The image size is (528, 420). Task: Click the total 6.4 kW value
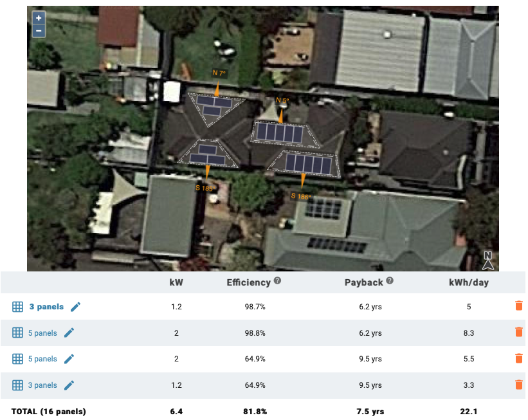176,412
